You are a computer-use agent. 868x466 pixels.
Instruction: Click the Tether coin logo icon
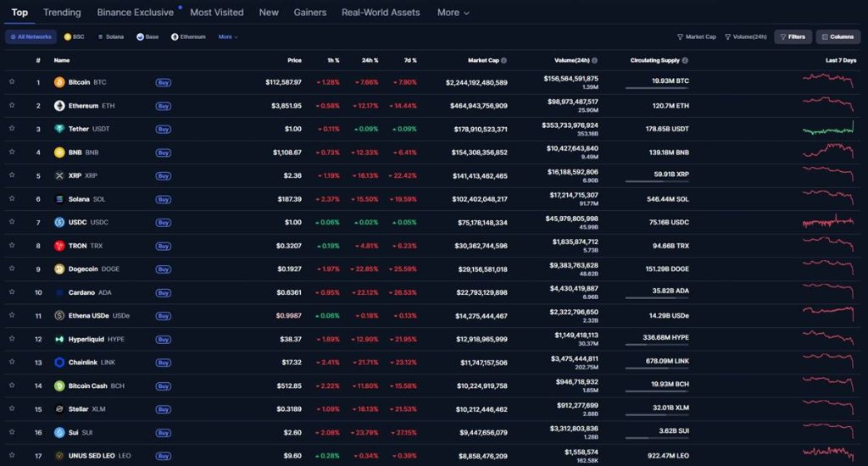(x=59, y=129)
